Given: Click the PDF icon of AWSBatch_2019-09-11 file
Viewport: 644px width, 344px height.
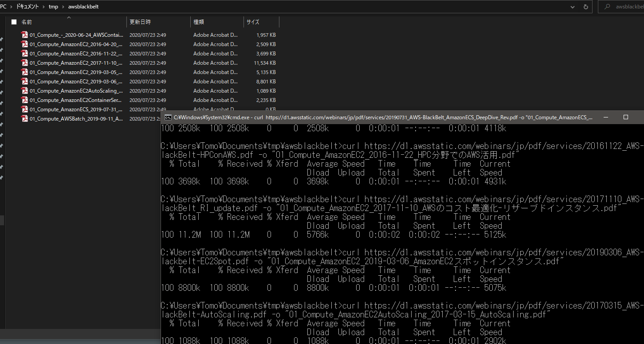Looking at the screenshot, I should 25,118.
